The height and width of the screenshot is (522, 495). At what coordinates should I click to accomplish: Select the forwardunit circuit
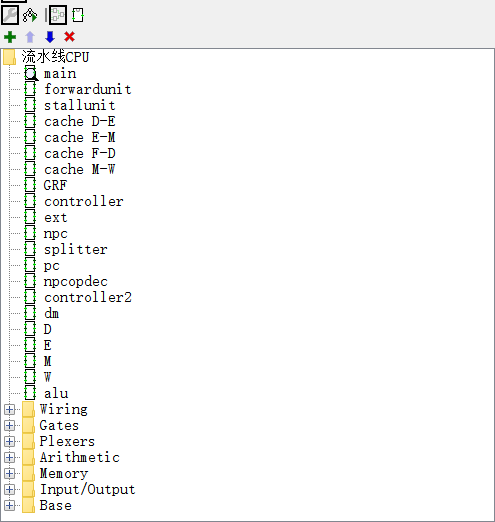(x=88, y=89)
